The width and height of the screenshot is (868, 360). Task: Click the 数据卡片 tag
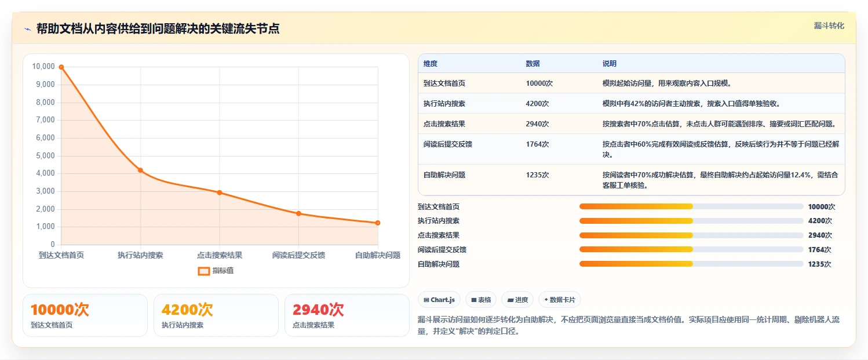tap(560, 300)
